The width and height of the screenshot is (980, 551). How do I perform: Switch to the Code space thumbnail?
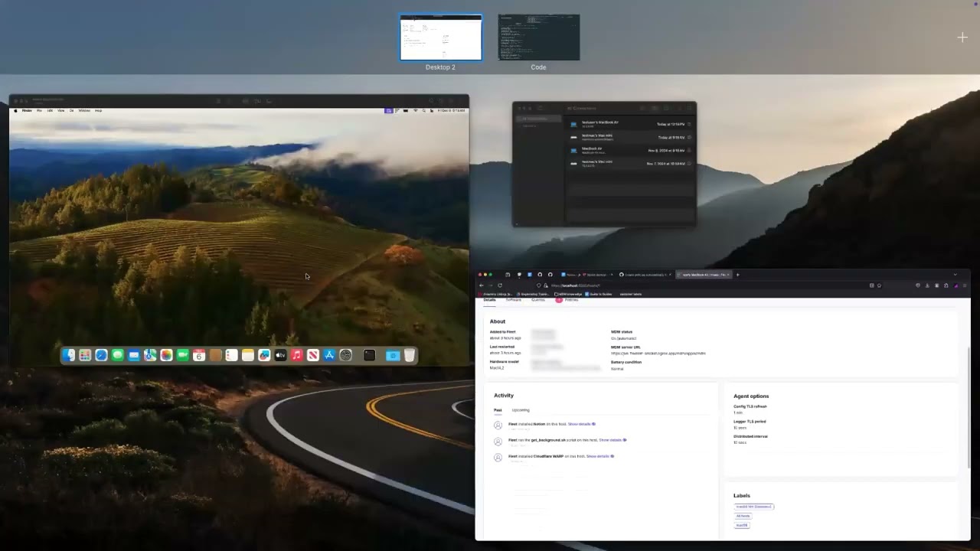pos(539,37)
